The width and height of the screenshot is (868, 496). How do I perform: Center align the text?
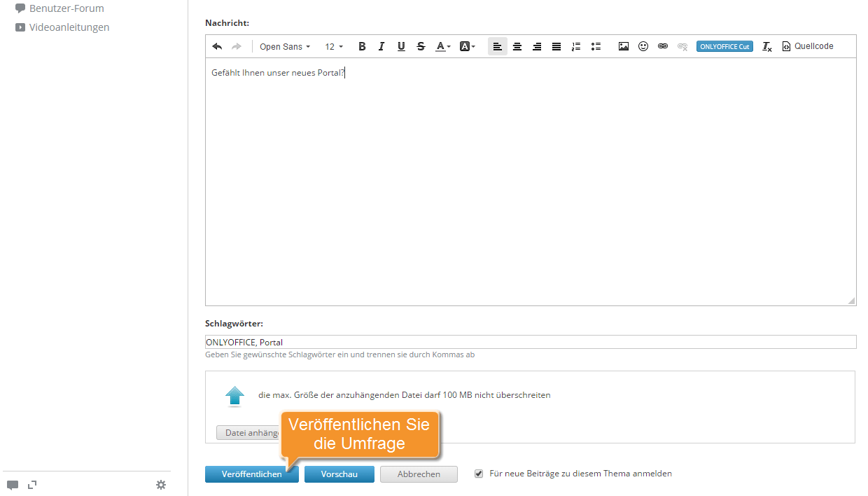click(x=517, y=47)
